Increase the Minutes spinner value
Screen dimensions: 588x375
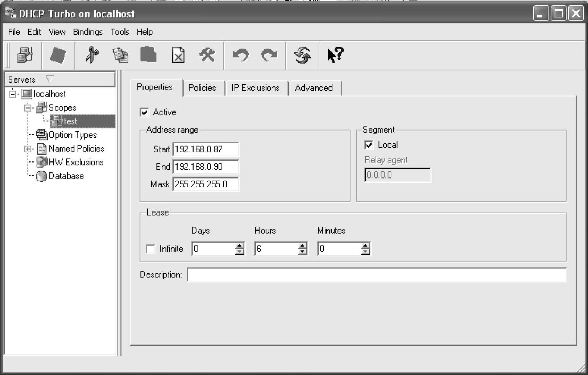pyautogui.click(x=365, y=246)
